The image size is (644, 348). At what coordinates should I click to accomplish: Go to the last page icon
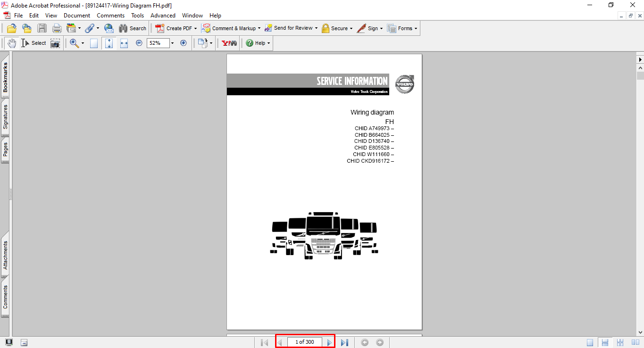(x=344, y=342)
